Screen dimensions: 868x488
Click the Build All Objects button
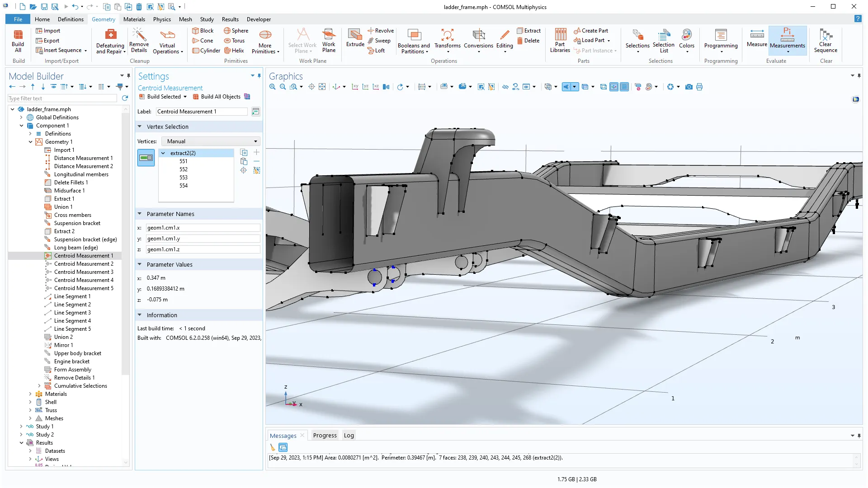pyautogui.click(x=217, y=97)
